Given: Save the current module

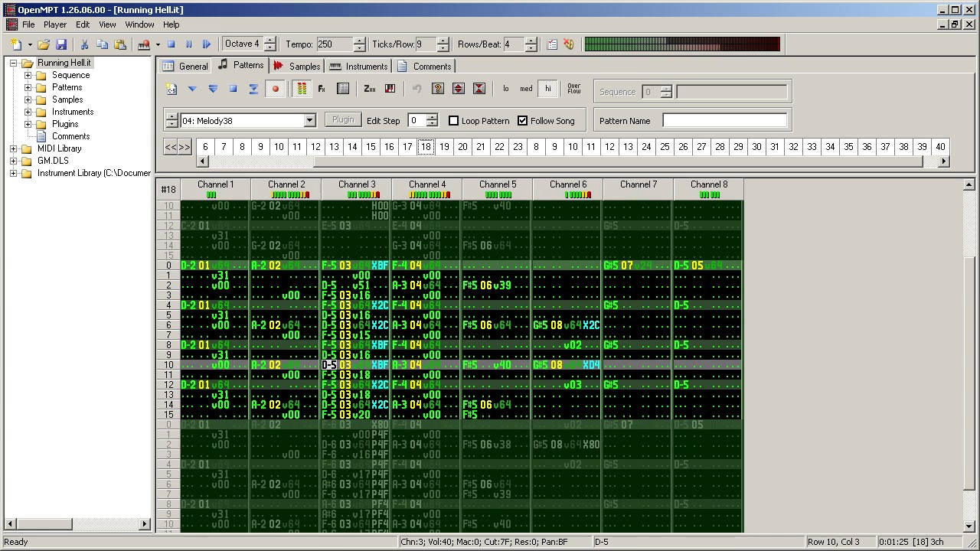Looking at the screenshot, I should pos(61,44).
